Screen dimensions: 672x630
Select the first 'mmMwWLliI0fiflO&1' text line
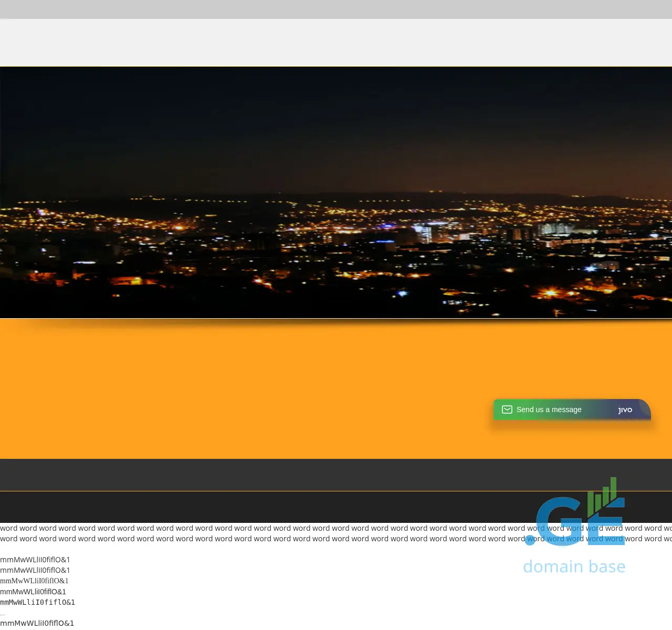pos(35,560)
